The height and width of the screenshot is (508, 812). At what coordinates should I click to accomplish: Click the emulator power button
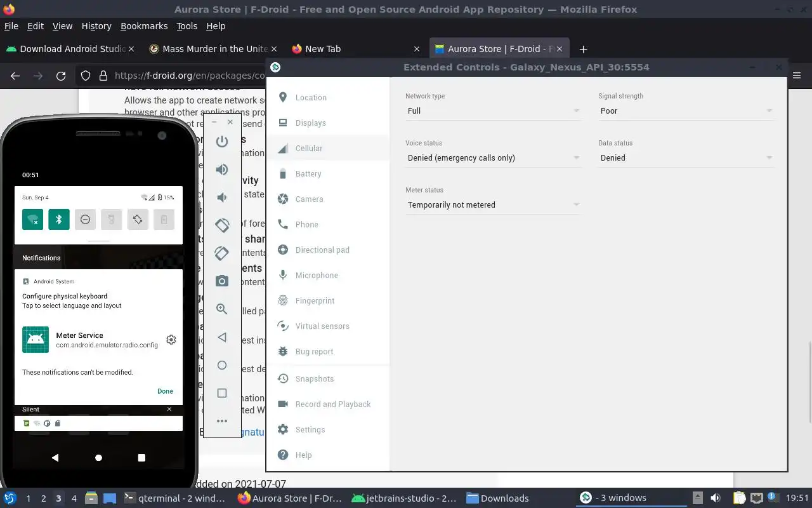click(x=222, y=142)
